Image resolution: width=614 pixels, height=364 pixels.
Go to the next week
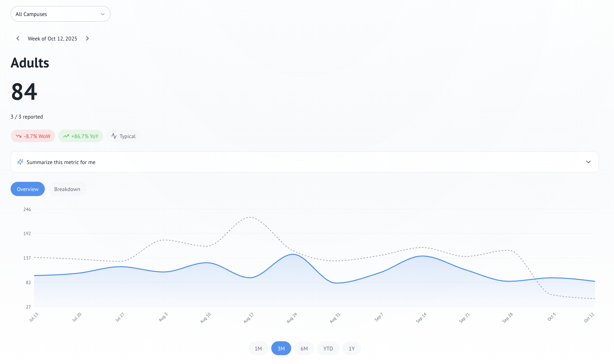(87, 38)
